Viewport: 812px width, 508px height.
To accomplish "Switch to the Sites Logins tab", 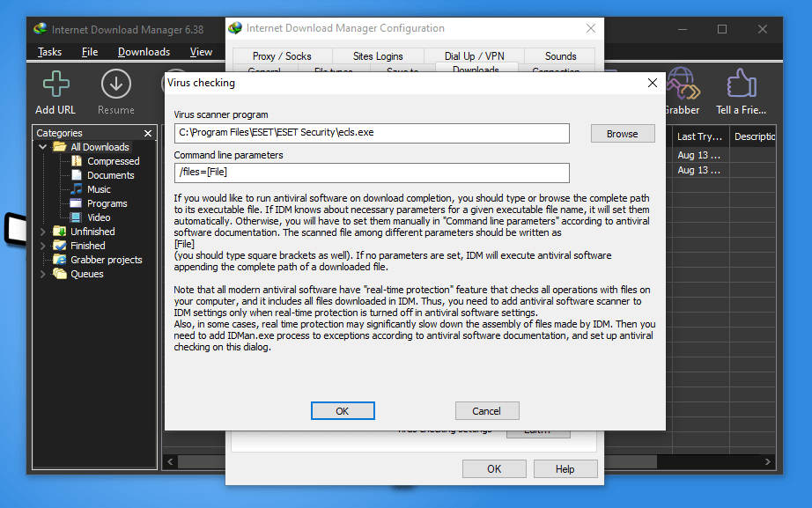I will point(378,56).
